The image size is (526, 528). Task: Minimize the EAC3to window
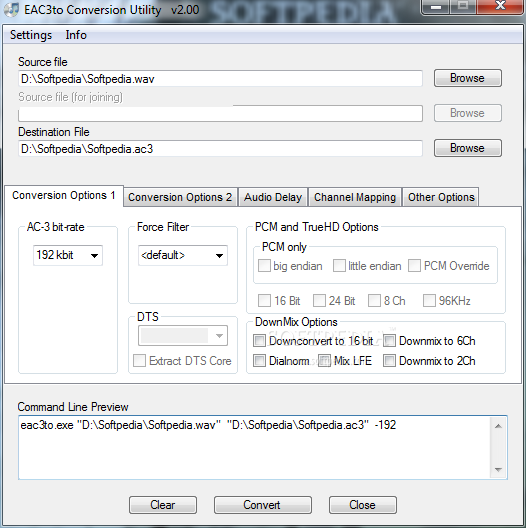436,7
